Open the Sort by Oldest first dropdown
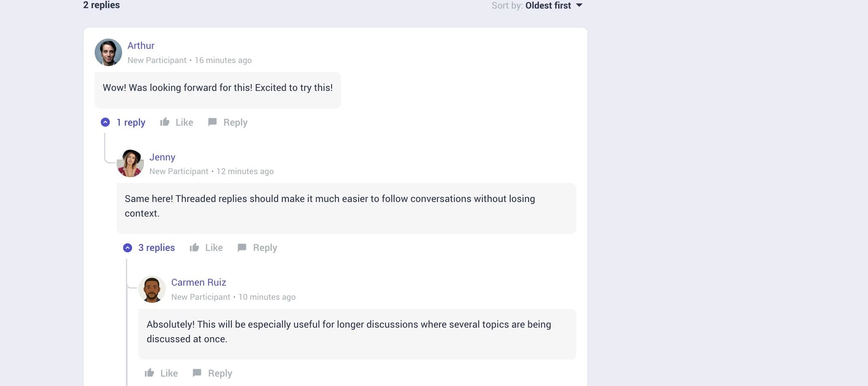This screenshot has width=868, height=386. (537, 6)
